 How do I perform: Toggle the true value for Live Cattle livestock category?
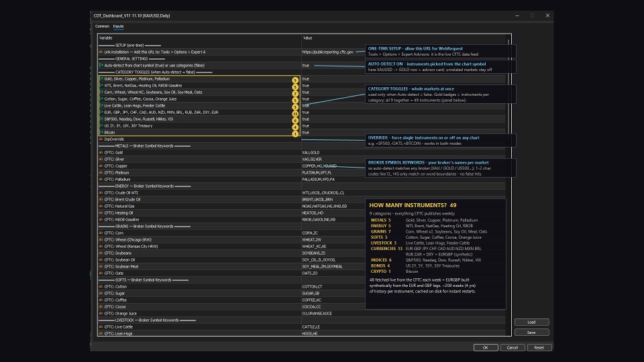click(x=306, y=105)
